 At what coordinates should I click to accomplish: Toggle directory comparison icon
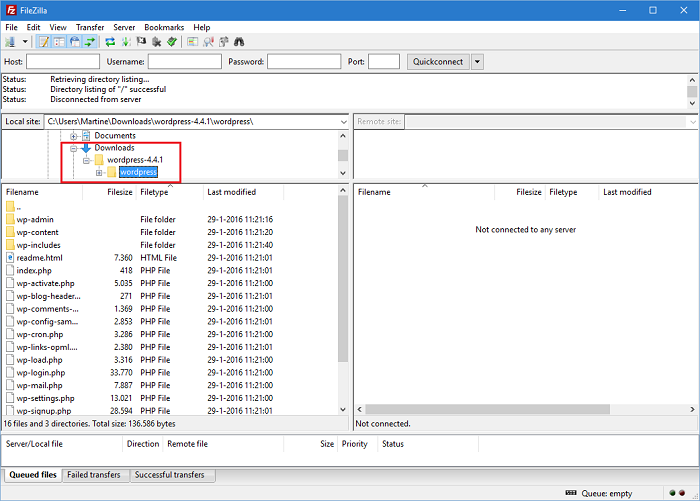click(x=208, y=42)
